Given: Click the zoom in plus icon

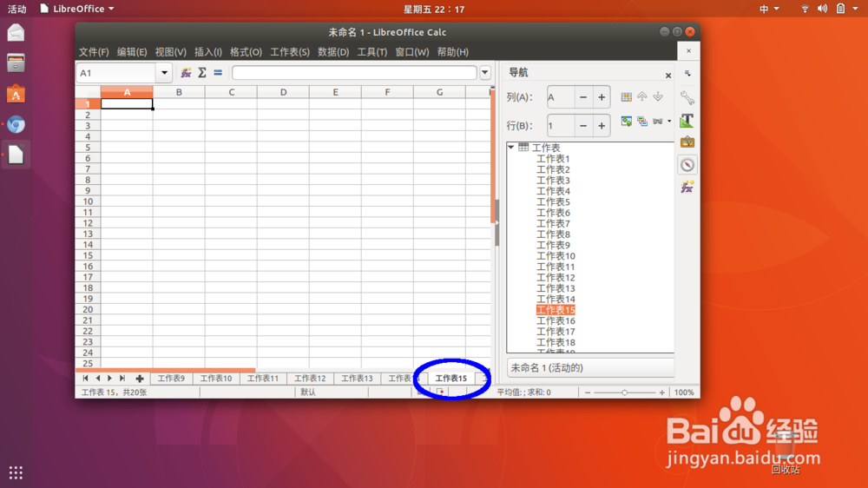Looking at the screenshot, I should point(661,392).
